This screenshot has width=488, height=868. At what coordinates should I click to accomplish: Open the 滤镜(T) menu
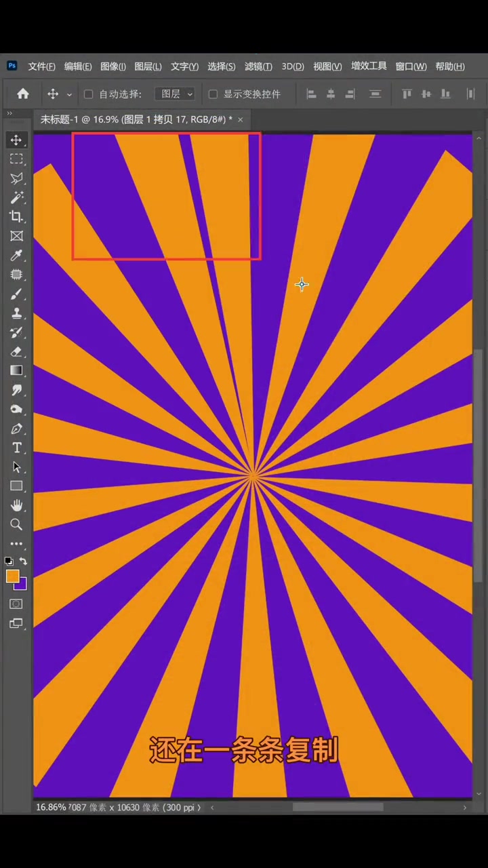[x=258, y=66]
